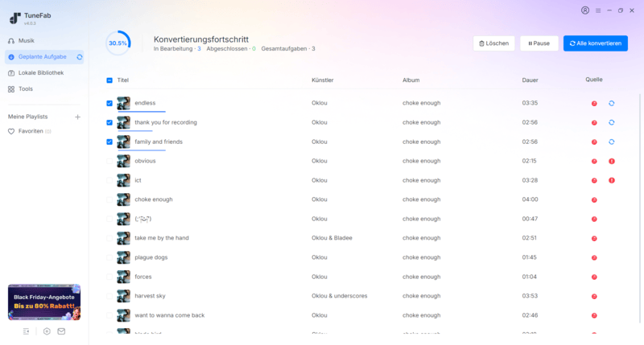Click the red source icon for harvest sky

pyautogui.click(x=594, y=296)
